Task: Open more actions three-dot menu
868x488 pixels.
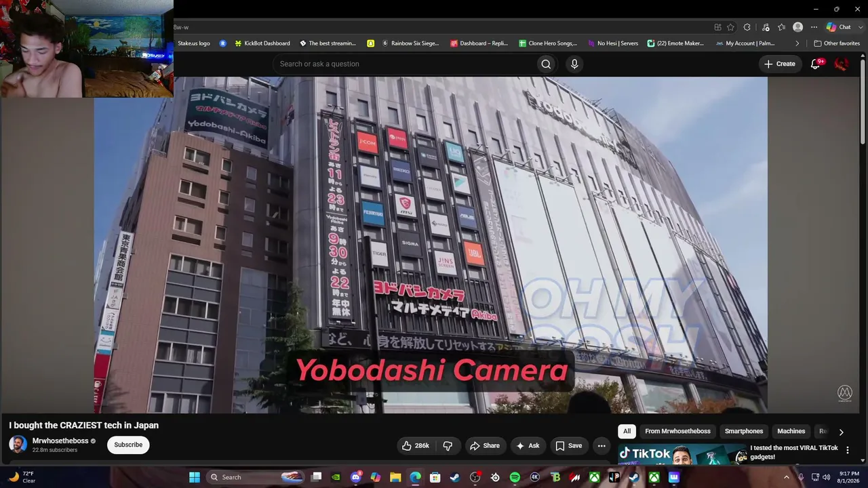Action: coord(601,445)
